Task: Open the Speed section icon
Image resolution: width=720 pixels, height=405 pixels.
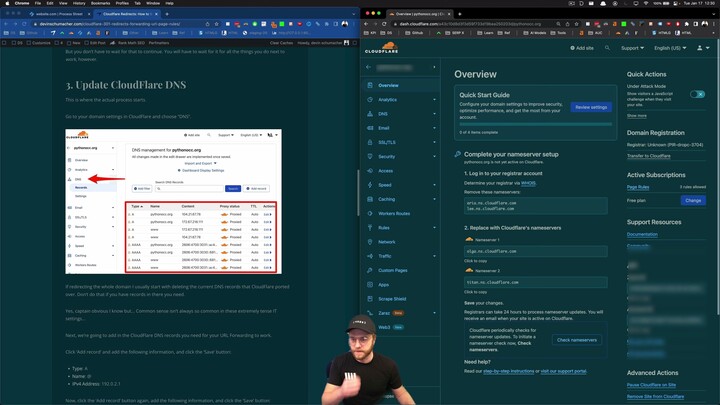Action: [x=370, y=185]
